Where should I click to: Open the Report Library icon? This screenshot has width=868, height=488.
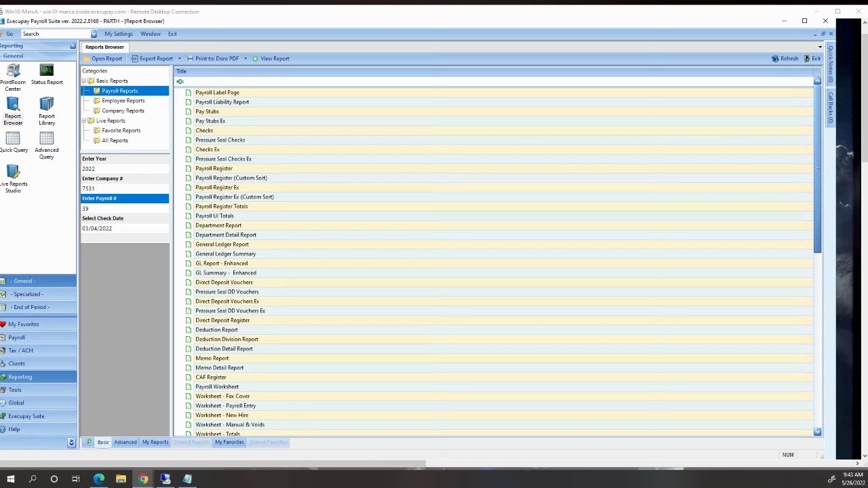46,112
